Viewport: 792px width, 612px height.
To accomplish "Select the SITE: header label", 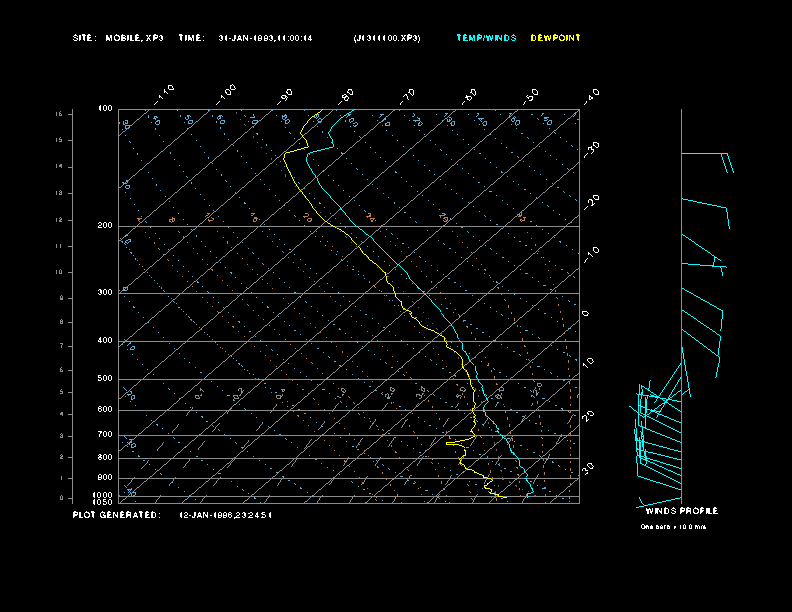I will coord(84,38).
